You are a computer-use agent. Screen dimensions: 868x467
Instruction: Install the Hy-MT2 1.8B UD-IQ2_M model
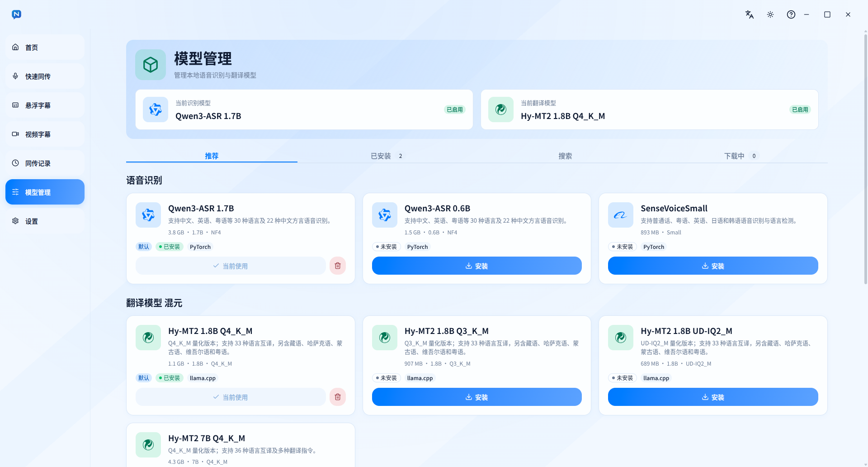713,397
